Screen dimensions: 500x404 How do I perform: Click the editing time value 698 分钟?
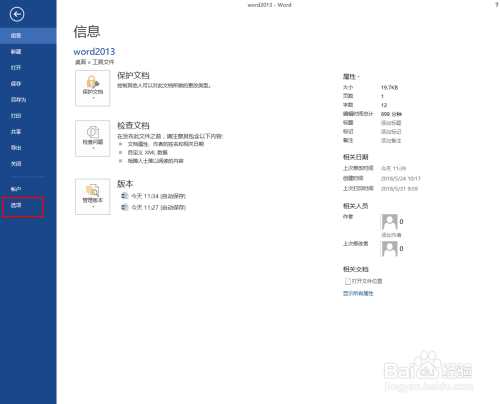(391, 114)
